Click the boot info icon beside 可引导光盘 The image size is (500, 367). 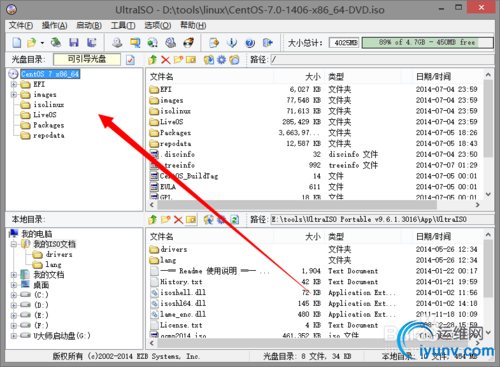pos(130,60)
